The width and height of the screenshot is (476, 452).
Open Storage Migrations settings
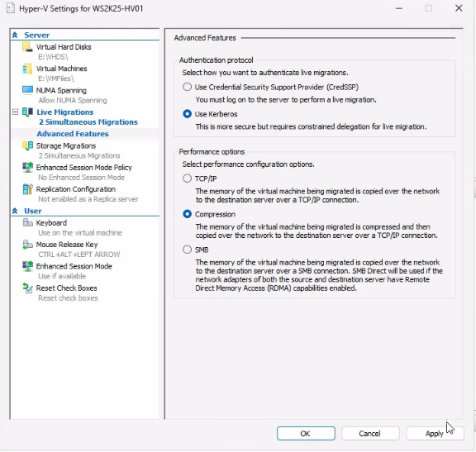pyautogui.click(x=66, y=145)
